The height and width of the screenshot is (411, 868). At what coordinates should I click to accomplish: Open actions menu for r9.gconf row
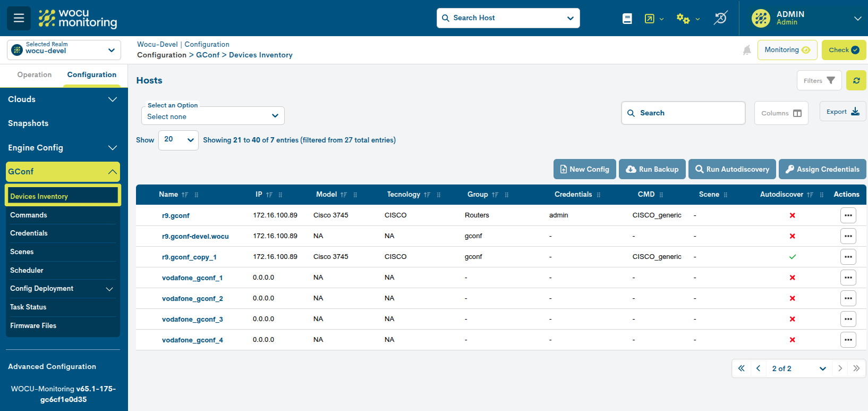848,215
